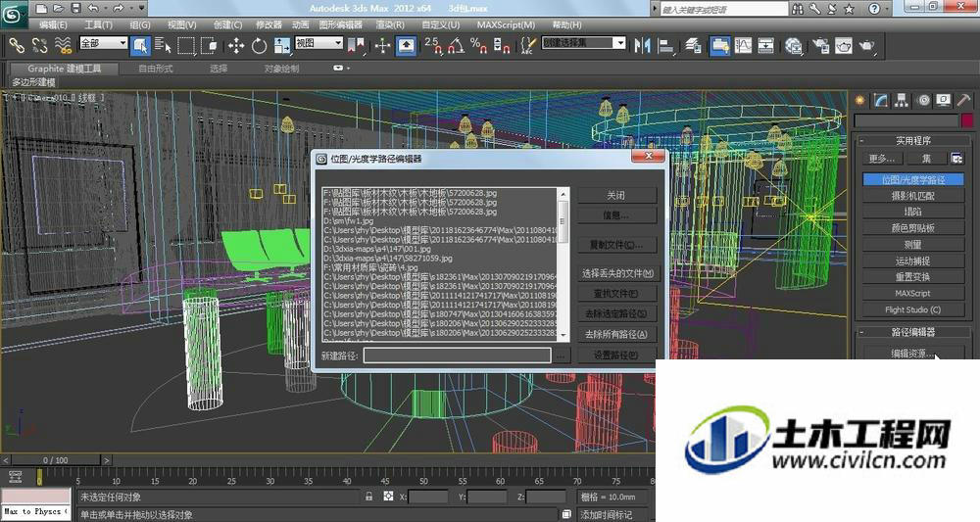Open the 工具(T) menu
The image size is (980, 522).
coord(98,25)
